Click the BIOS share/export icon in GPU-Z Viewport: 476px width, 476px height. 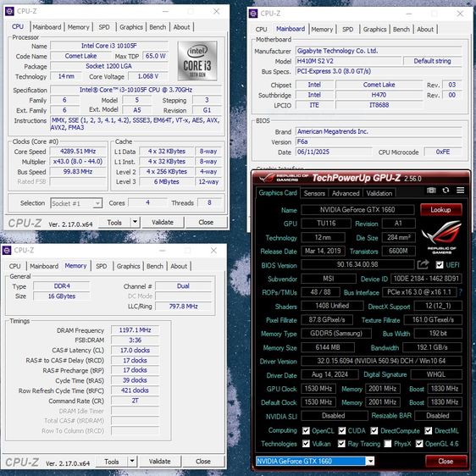423,265
